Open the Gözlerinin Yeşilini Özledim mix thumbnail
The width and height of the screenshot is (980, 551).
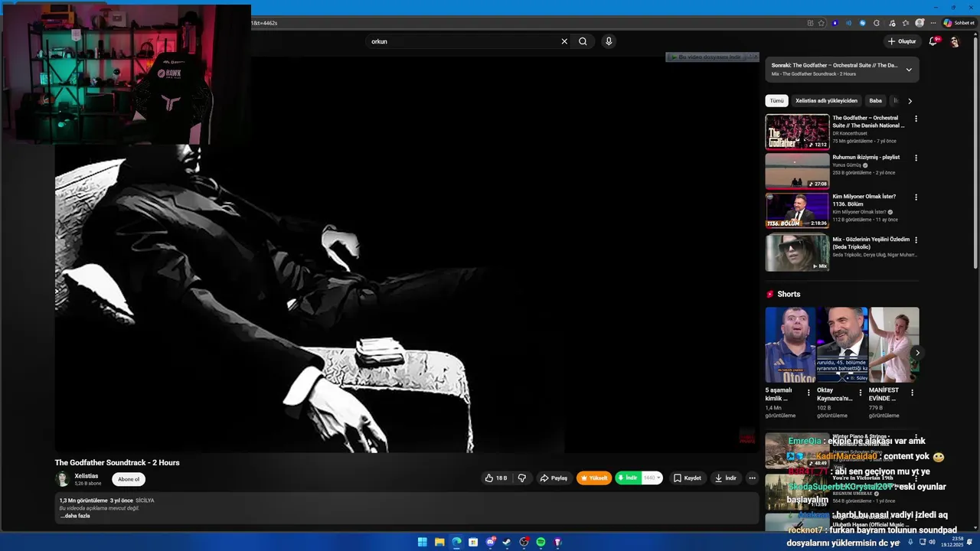[797, 253]
